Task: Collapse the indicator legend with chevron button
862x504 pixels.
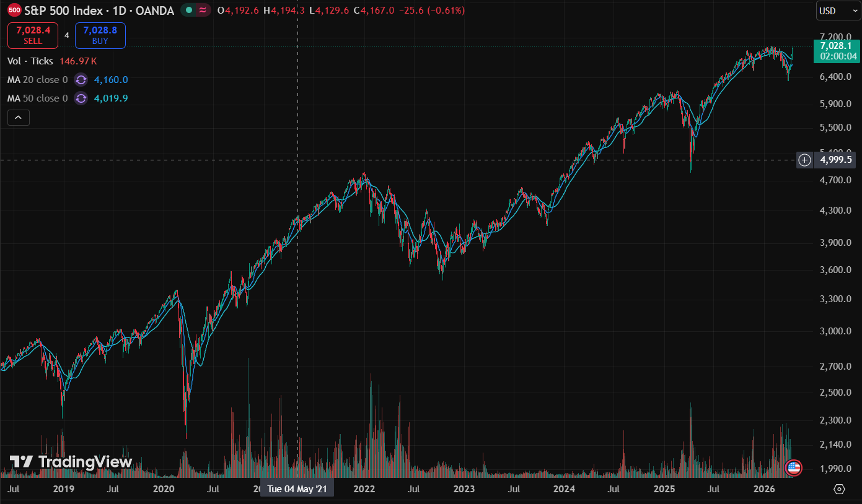Action: pyautogui.click(x=18, y=118)
